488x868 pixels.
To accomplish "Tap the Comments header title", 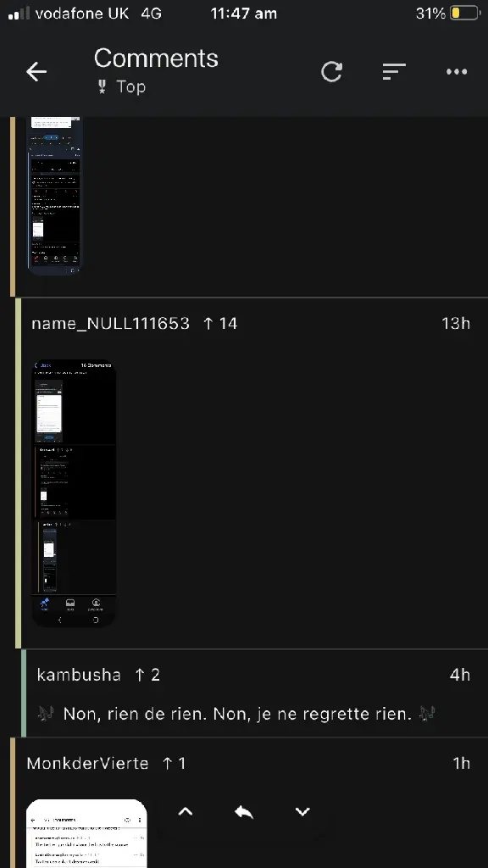I will (156, 58).
